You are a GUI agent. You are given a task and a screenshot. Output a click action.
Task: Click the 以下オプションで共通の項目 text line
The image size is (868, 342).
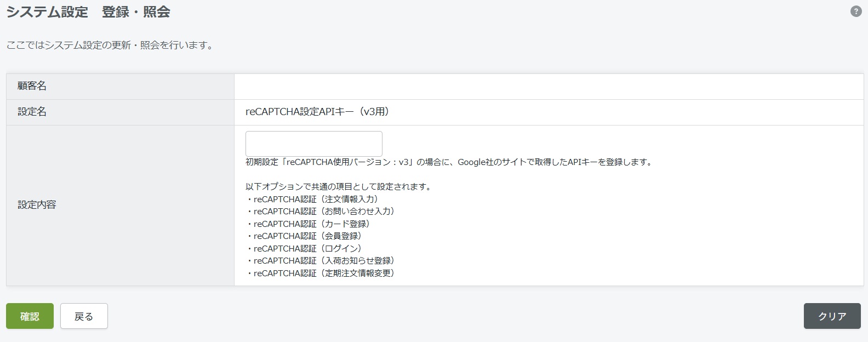pos(338,187)
